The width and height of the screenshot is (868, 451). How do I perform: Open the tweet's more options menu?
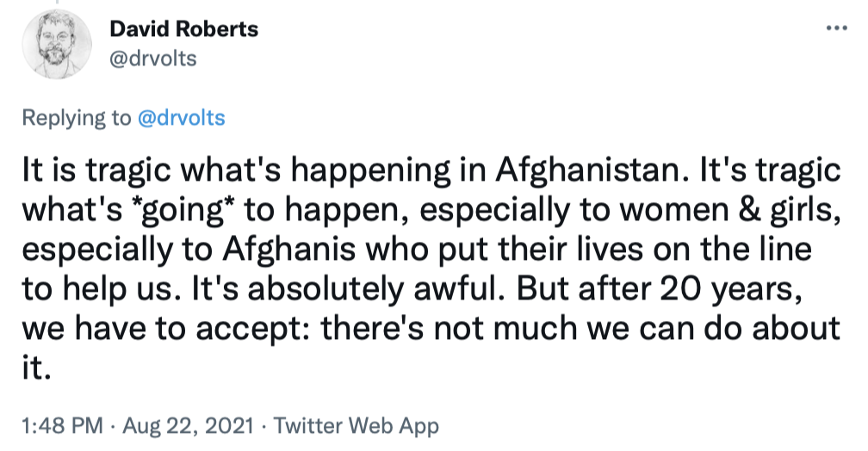(837, 28)
